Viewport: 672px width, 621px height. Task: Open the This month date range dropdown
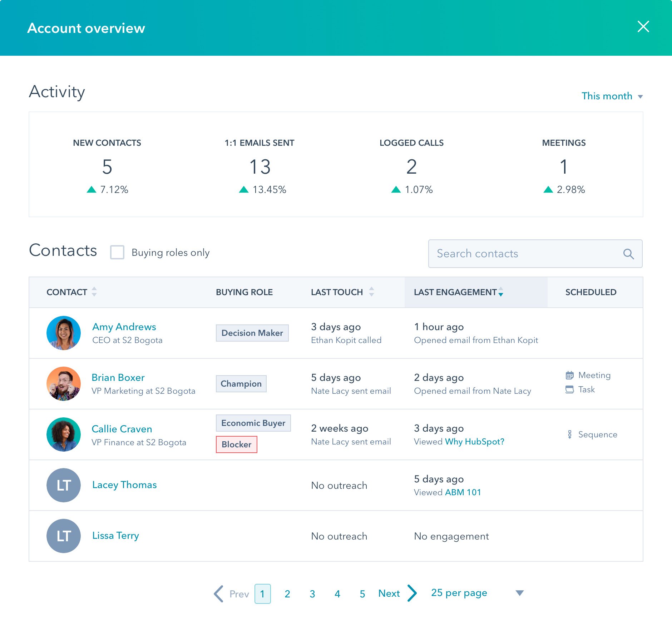click(x=612, y=96)
